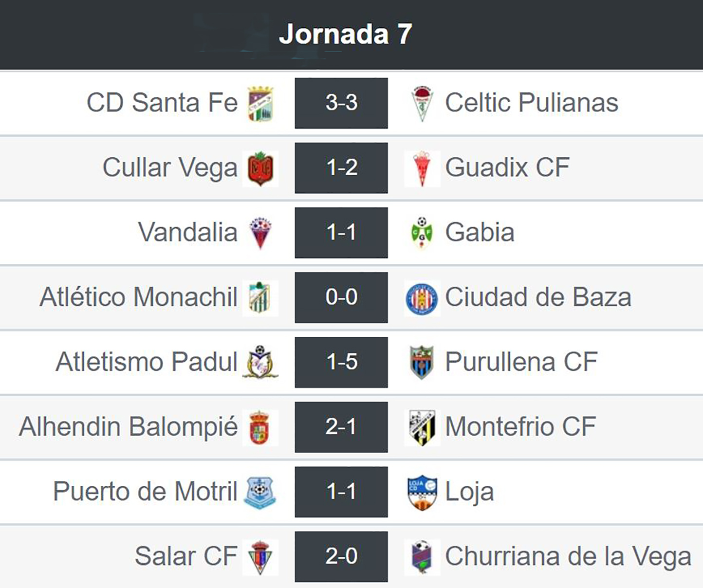Click the Cullar Vega red crest

point(260,168)
